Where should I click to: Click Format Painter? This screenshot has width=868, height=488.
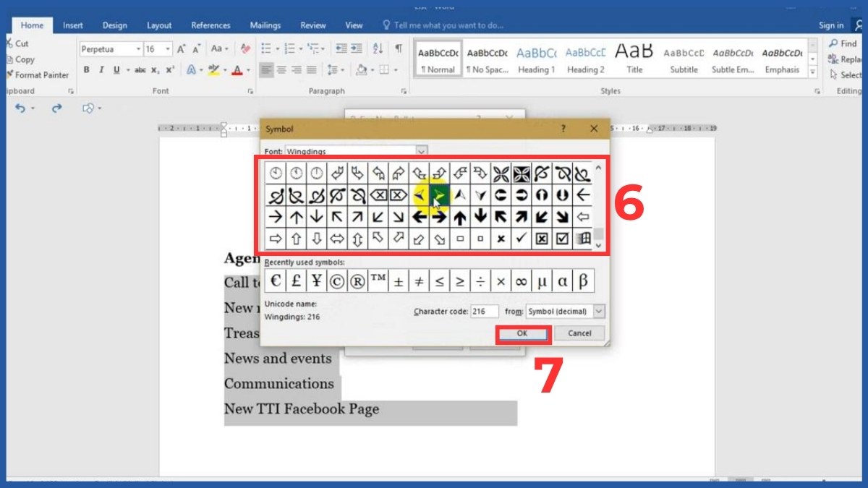[x=37, y=75]
